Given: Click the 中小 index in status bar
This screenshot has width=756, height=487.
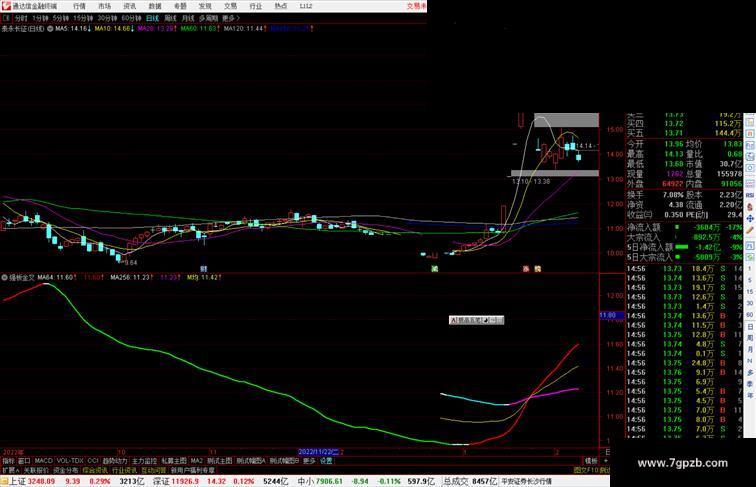Looking at the screenshot, I should (306, 481).
